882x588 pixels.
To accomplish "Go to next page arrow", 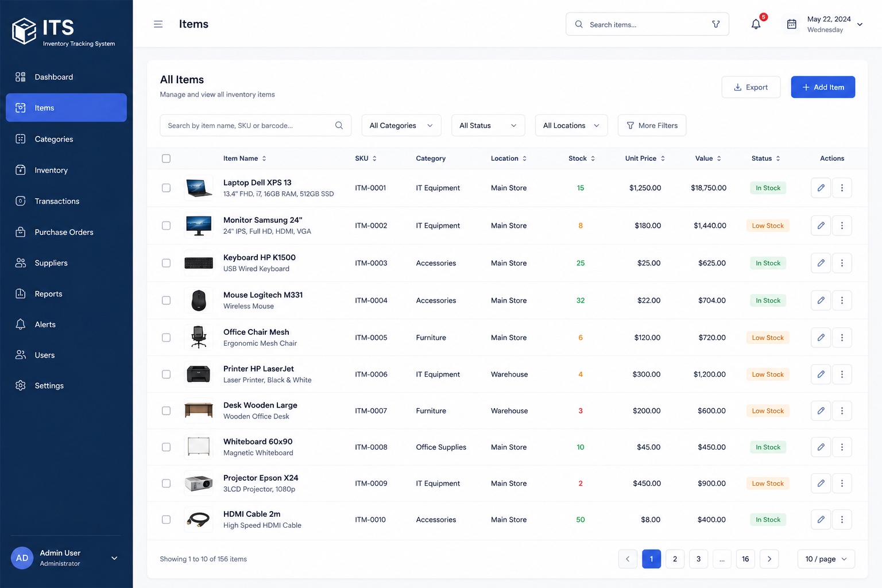I will (769, 559).
